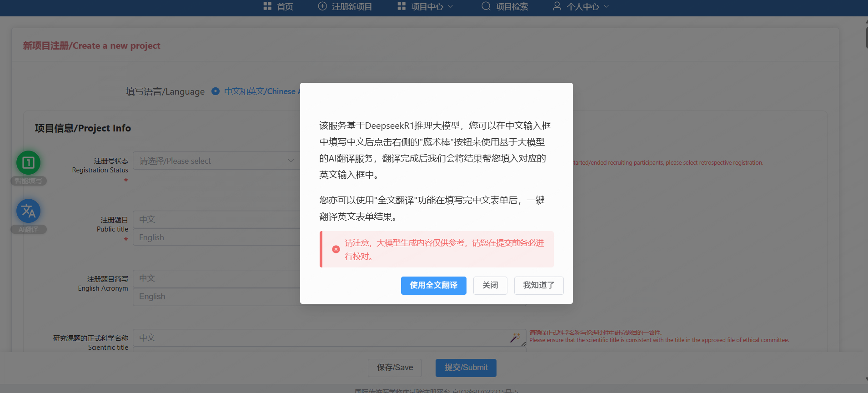Click the magnifier icon beside 项目检索
Viewport: 868px width, 393px height.
tap(486, 6)
